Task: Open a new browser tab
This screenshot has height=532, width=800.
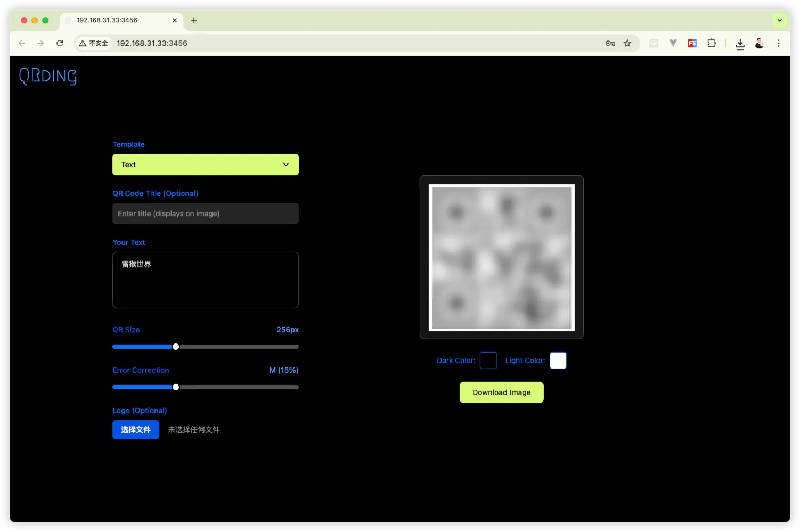Action: (x=194, y=20)
